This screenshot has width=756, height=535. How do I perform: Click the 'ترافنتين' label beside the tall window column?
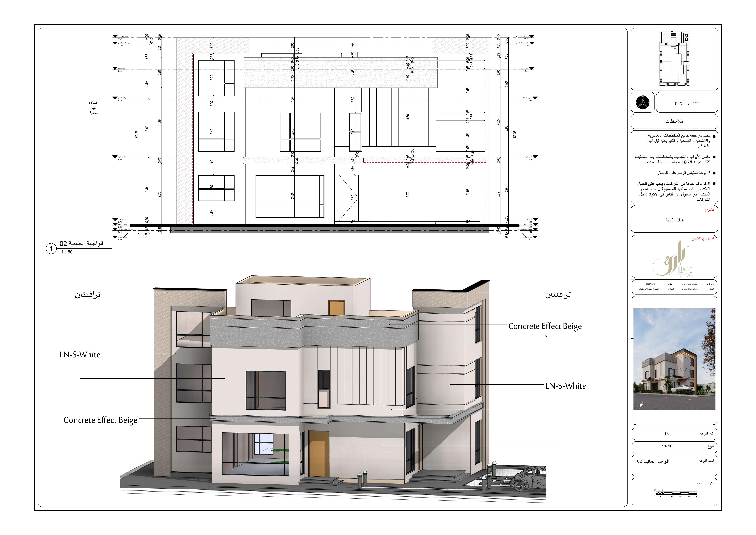(x=88, y=294)
